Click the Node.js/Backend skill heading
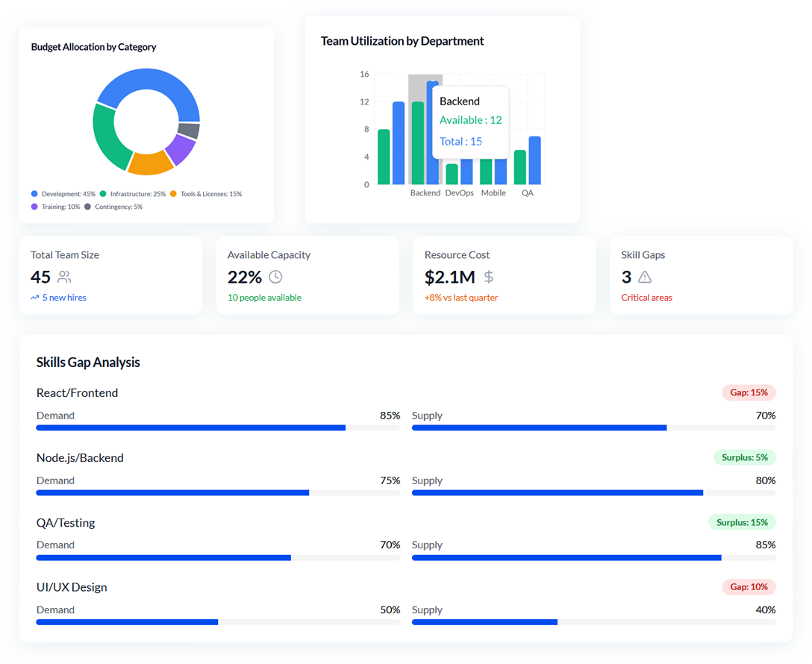812x664 pixels. tap(80, 458)
